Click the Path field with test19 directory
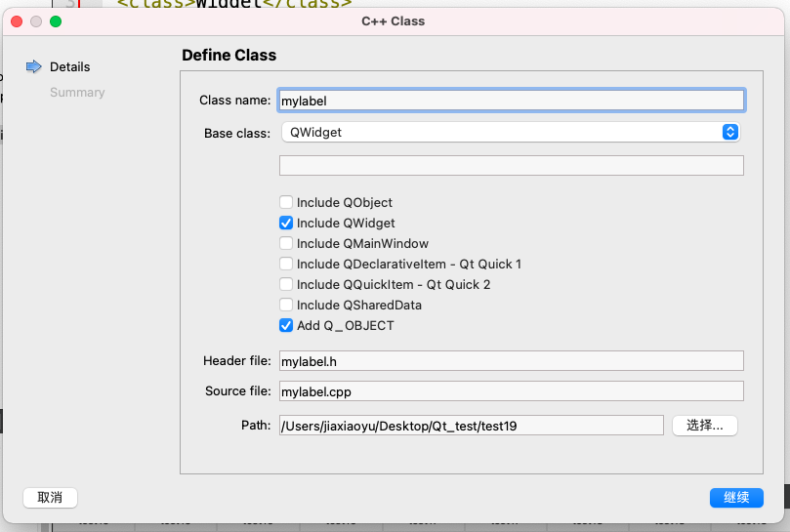Image resolution: width=790 pixels, height=532 pixels. (471, 426)
